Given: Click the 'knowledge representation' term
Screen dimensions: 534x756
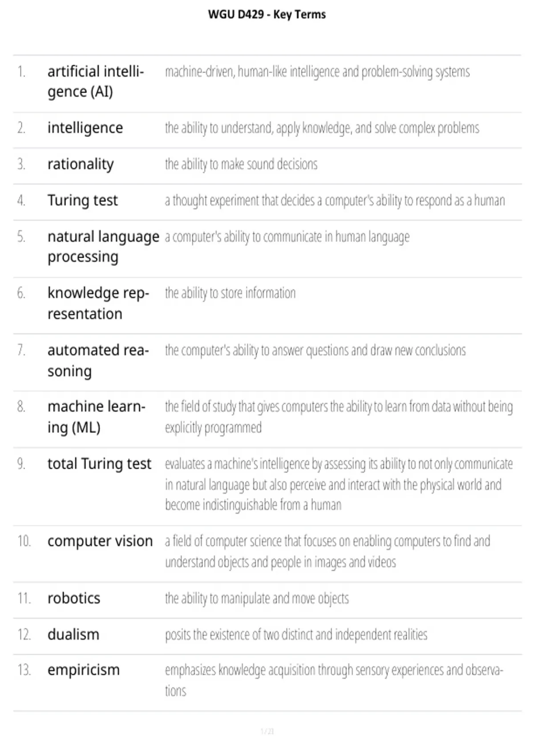Looking at the screenshot, I should (98, 303).
